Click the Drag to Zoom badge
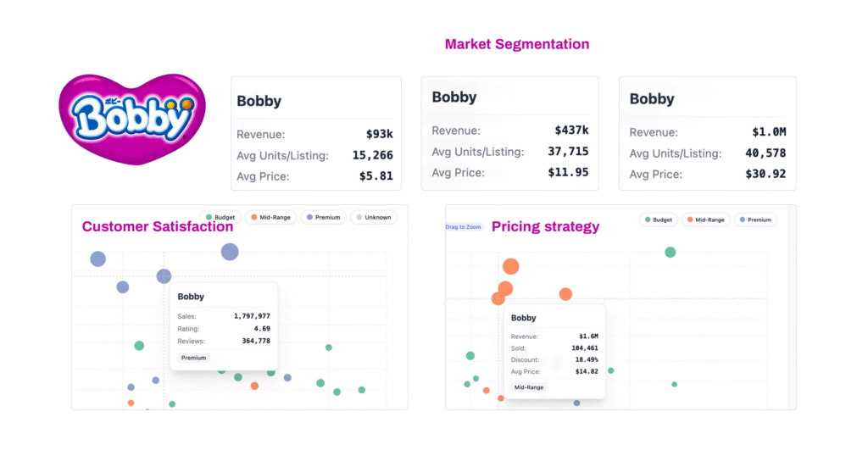868x456 pixels. pyautogui.click(x=464, y=227)
